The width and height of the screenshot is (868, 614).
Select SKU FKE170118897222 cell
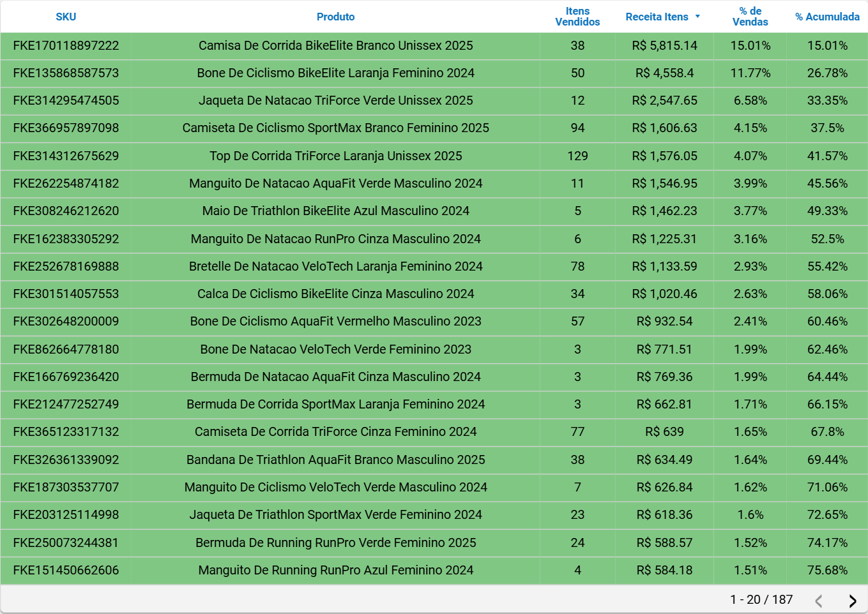click(x=66, y=46)
